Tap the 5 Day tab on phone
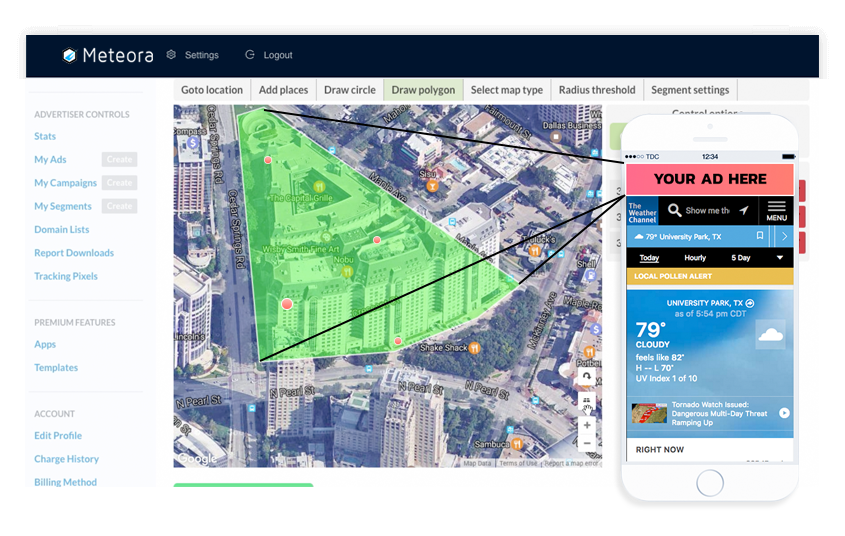The image size is (845, 536). pos(740,257)
